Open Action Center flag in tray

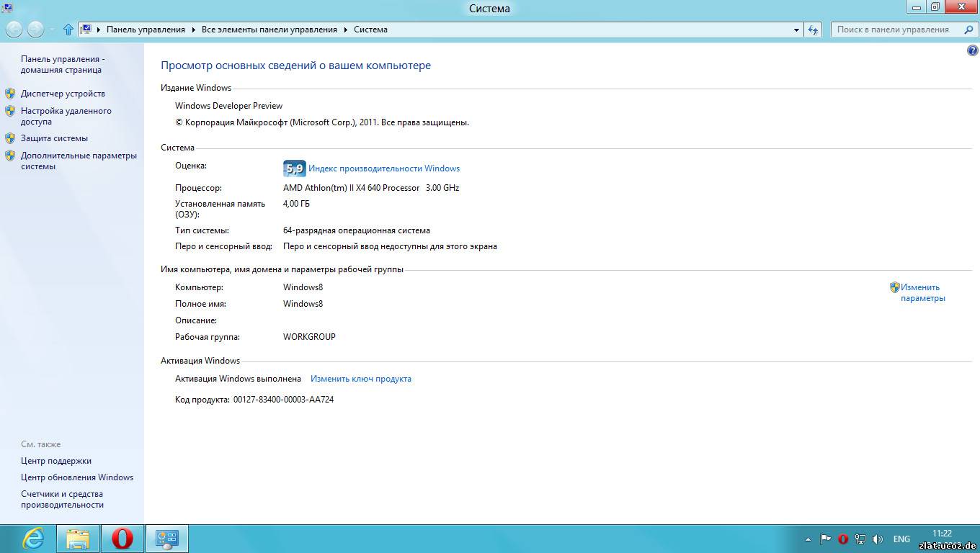(826, 539)
